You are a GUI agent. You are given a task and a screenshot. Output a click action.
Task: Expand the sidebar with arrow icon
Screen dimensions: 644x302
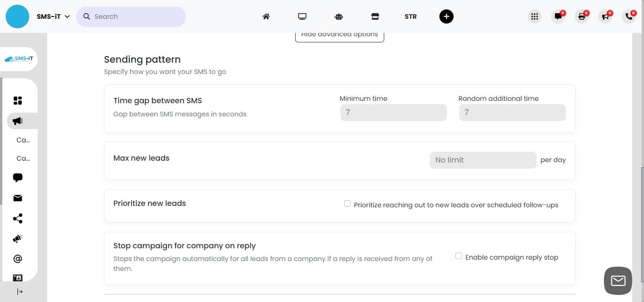pyautogui.click(x=20, y=292)
